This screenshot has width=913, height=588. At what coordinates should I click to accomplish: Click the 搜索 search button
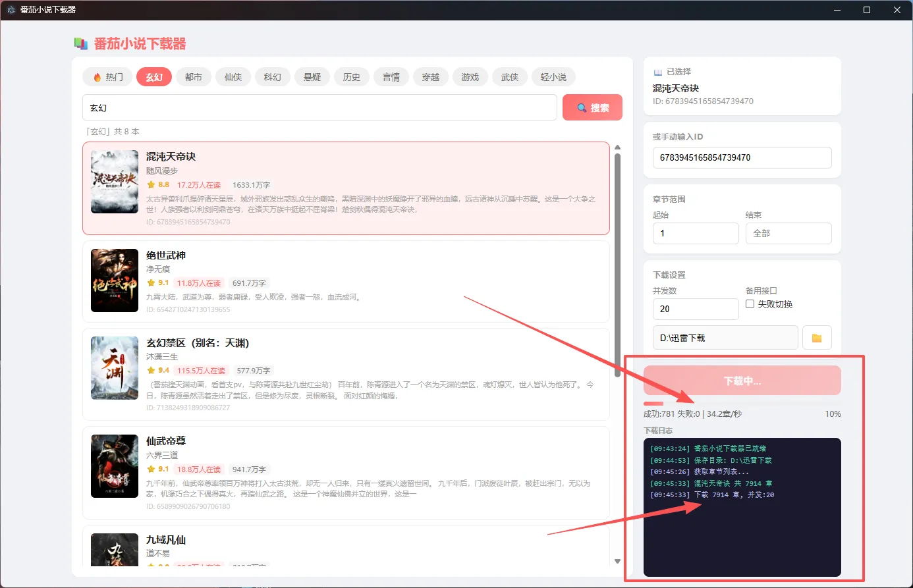click(x=592, y=108)
